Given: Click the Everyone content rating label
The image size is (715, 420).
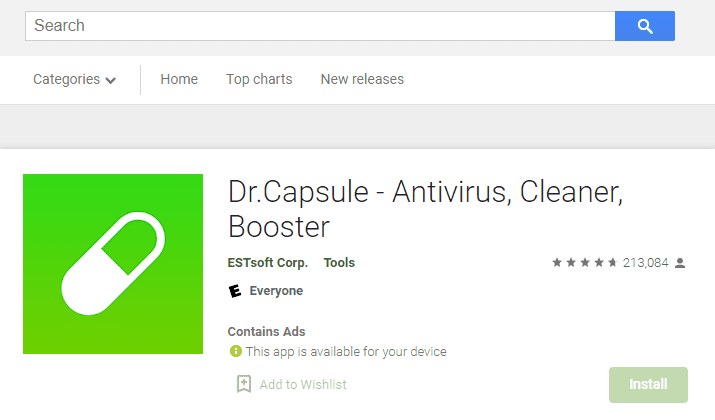Looking at the screenshot, I should (x=276, y=291).
